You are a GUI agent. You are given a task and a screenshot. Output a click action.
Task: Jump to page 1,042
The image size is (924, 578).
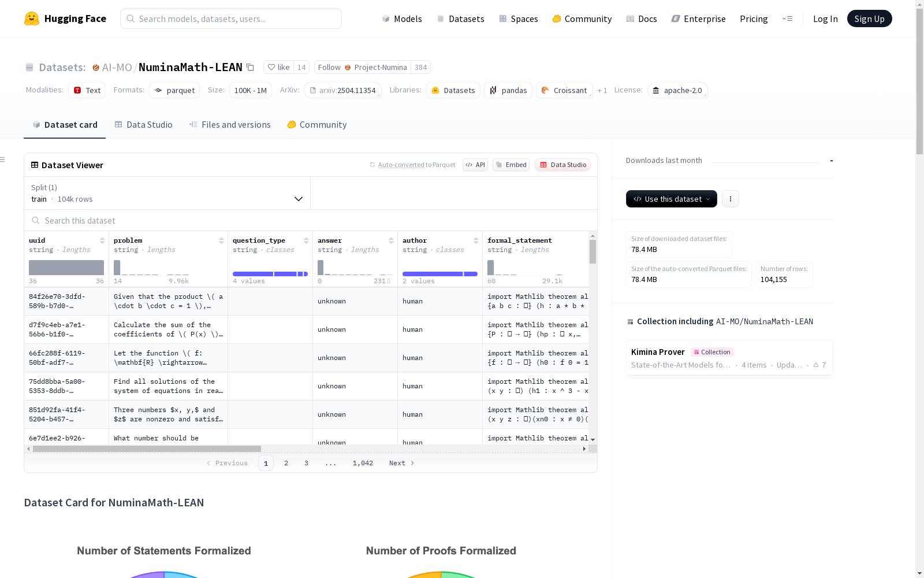[363, 463]
